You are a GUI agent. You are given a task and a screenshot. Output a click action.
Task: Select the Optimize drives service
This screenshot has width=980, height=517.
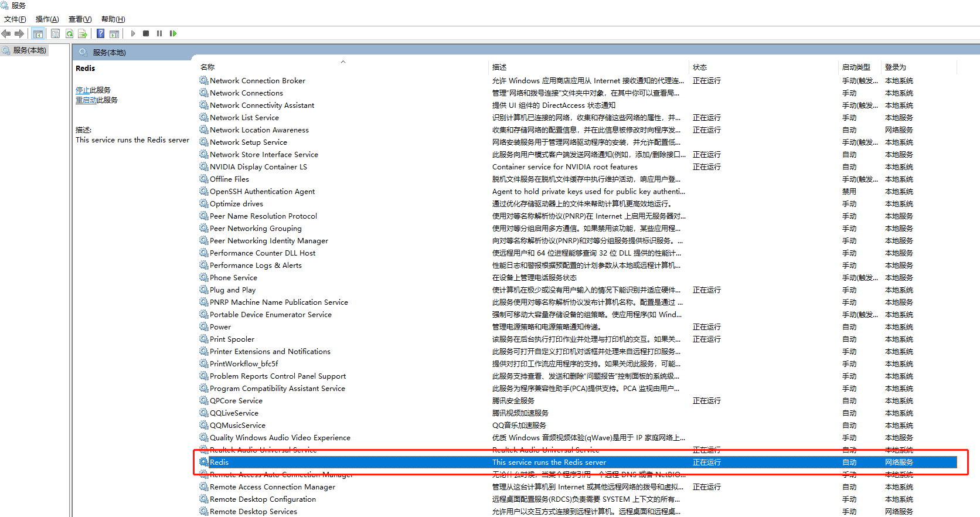click(x=236, y=204)
